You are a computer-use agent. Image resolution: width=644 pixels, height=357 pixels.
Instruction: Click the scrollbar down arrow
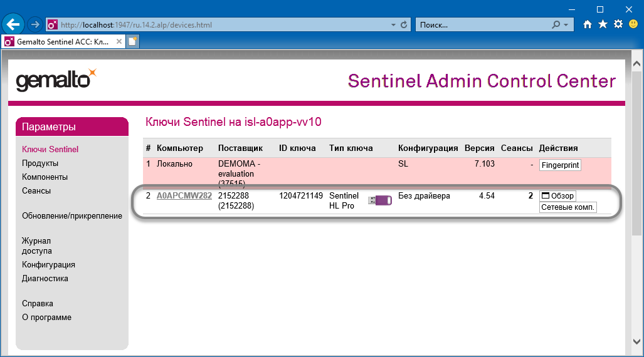coord(636,341)
